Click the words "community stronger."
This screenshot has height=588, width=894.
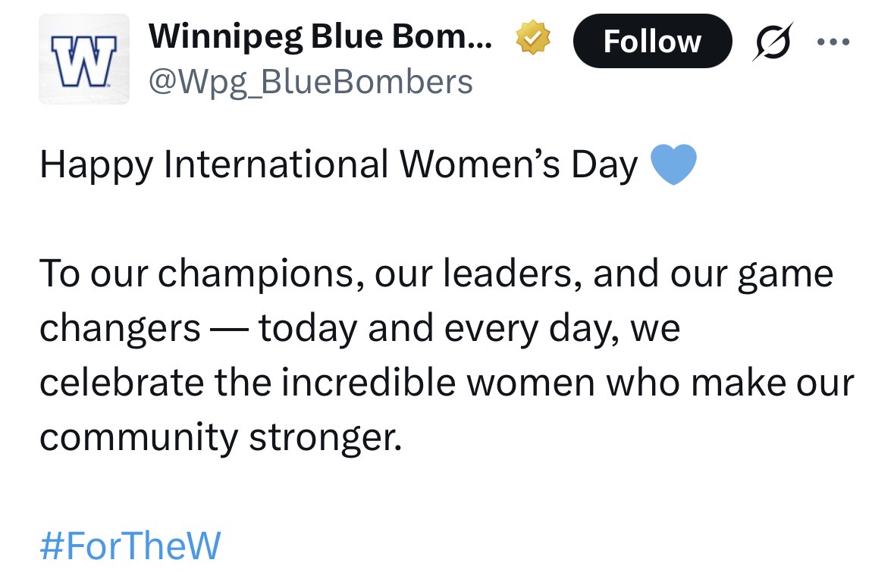(219, 437)
